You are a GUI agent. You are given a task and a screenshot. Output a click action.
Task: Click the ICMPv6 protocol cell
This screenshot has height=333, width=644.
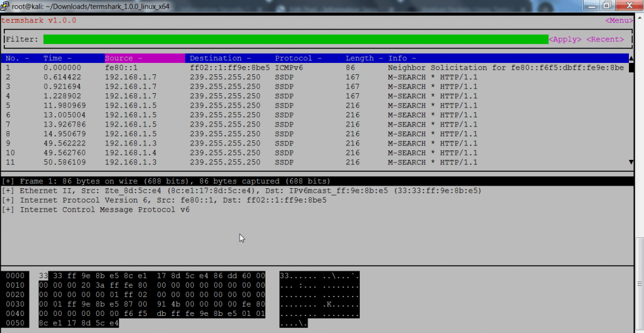point(289,68)
